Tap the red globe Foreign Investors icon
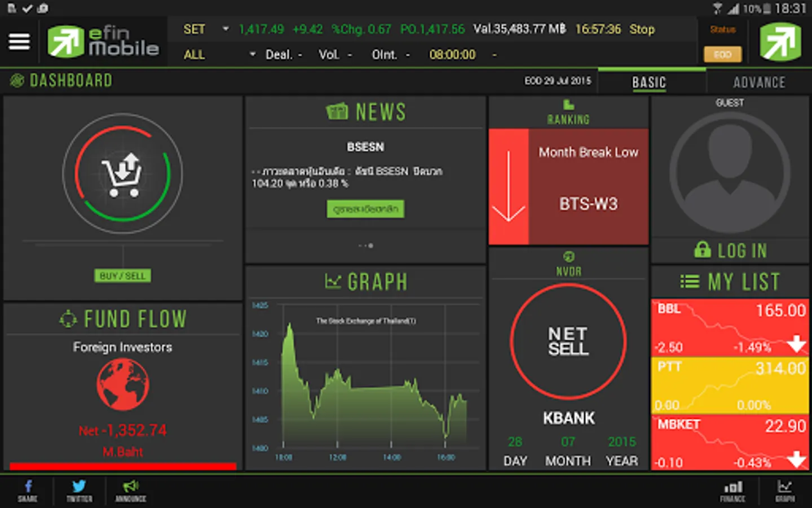 (x=122, y=384)
